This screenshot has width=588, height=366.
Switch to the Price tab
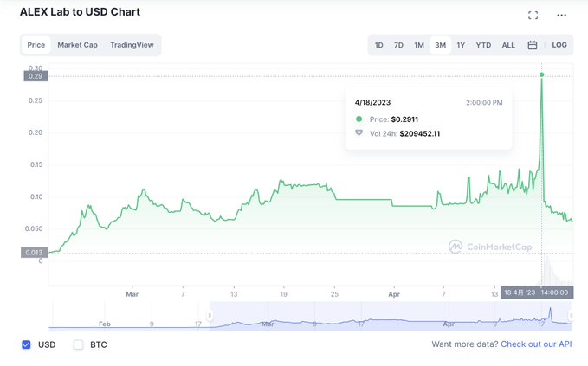pyautogui.click(x=36, y=45)
